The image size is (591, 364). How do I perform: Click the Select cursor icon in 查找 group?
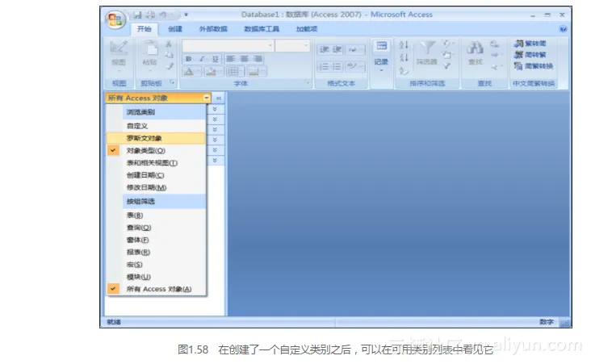[x=495, y=67]
